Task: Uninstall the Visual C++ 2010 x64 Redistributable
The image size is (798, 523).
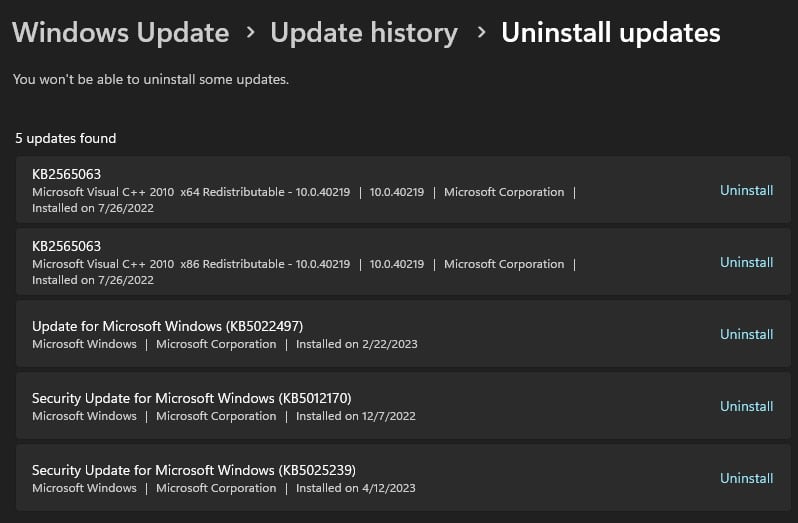Action: tap(746, 190)
